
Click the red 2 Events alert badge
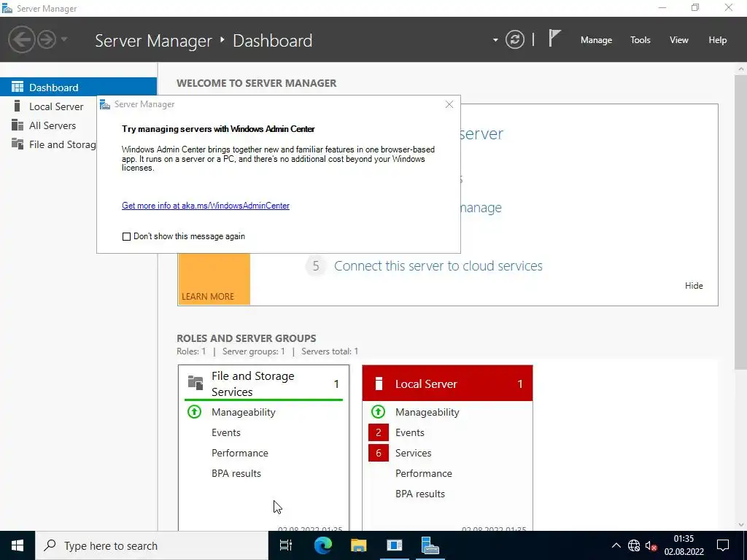click(379, 432)
